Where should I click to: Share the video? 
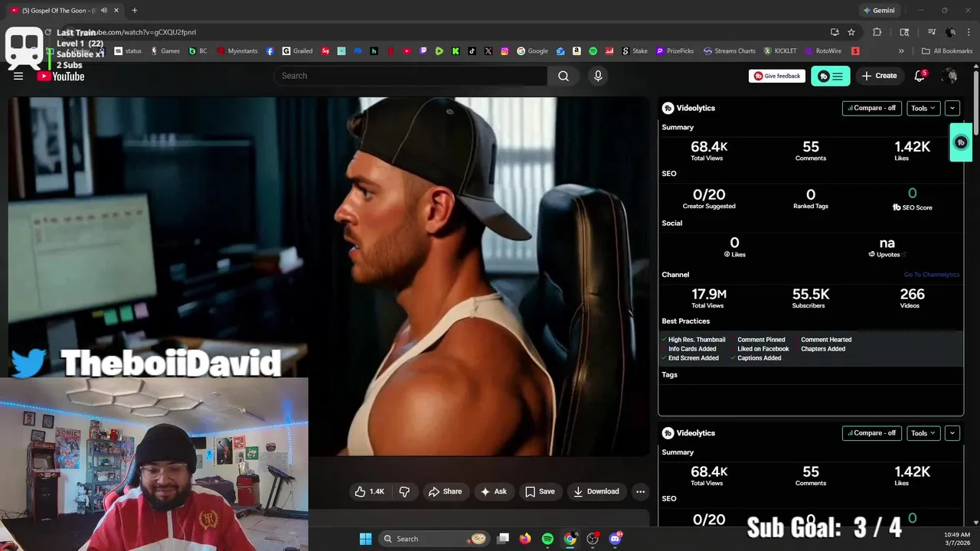446,491
